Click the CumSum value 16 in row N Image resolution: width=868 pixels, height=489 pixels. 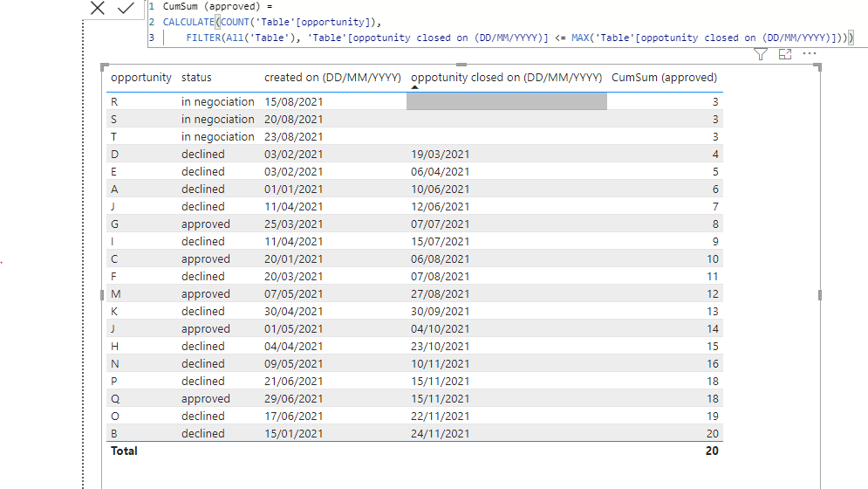pos(713,364)
